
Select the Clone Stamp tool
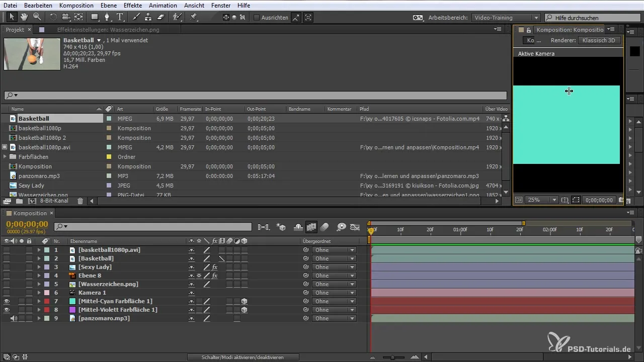point(148,17)
